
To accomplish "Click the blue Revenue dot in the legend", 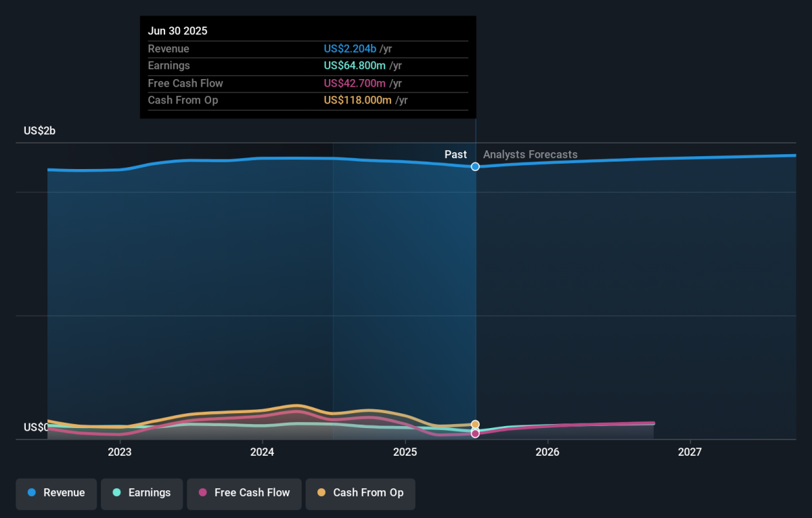I will [32, 493].
